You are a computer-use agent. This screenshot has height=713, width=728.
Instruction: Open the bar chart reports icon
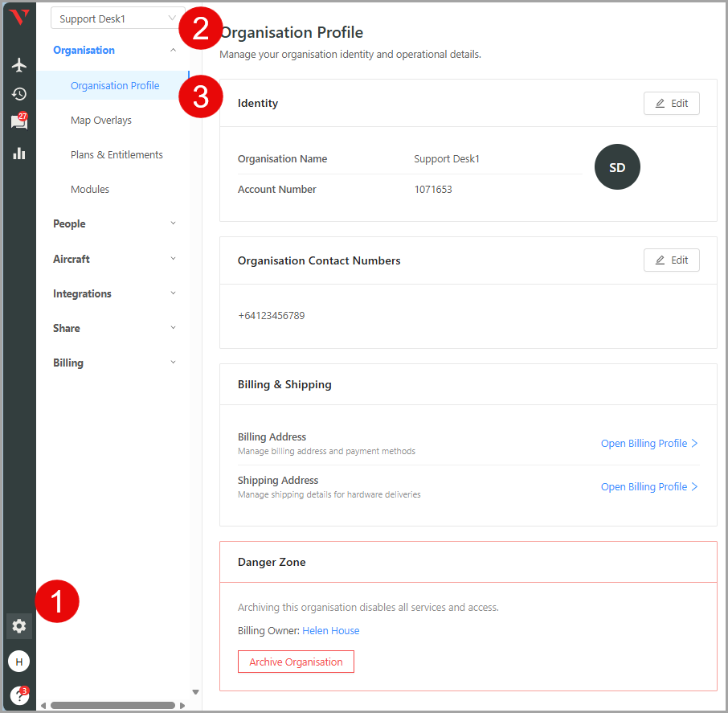pyautogui.click(x=19, y=154)
